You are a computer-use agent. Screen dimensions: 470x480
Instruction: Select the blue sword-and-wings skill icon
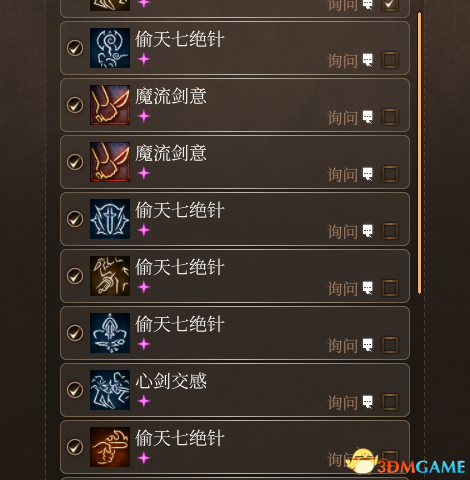(110, 219)
